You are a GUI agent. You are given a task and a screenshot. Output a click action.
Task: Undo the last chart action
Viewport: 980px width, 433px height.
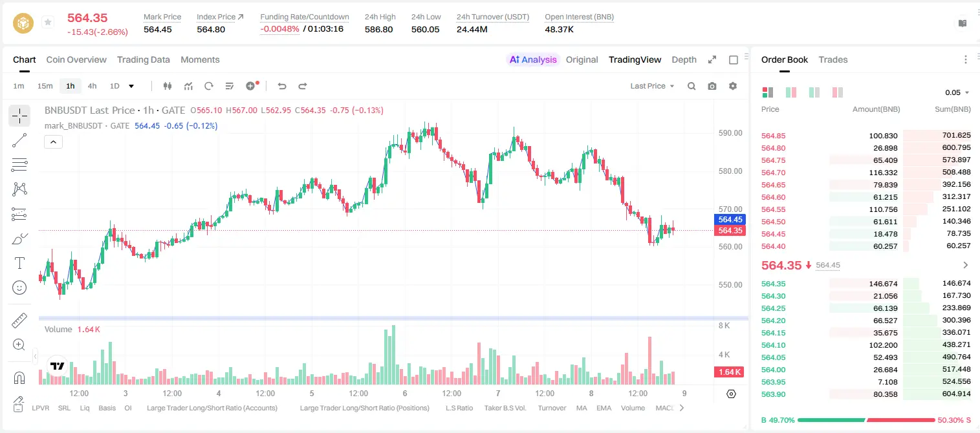[282, 86]
